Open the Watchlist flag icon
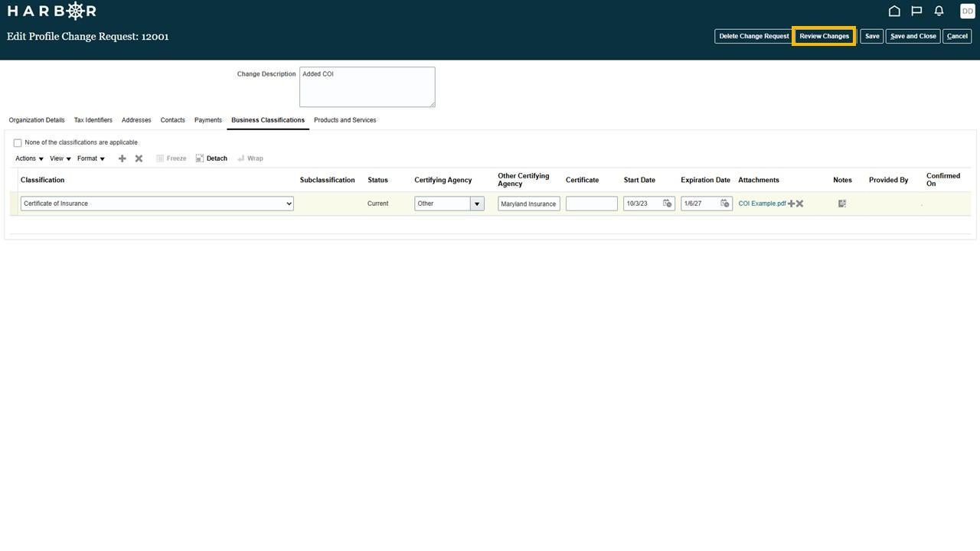The width and height of the screenshot is (980, 551). (916, 11)
